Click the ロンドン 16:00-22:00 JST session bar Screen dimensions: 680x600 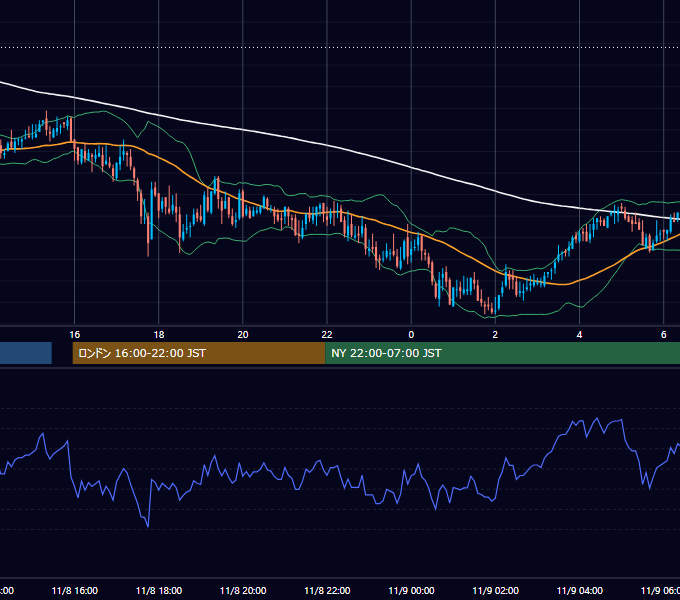pos(199,353)
